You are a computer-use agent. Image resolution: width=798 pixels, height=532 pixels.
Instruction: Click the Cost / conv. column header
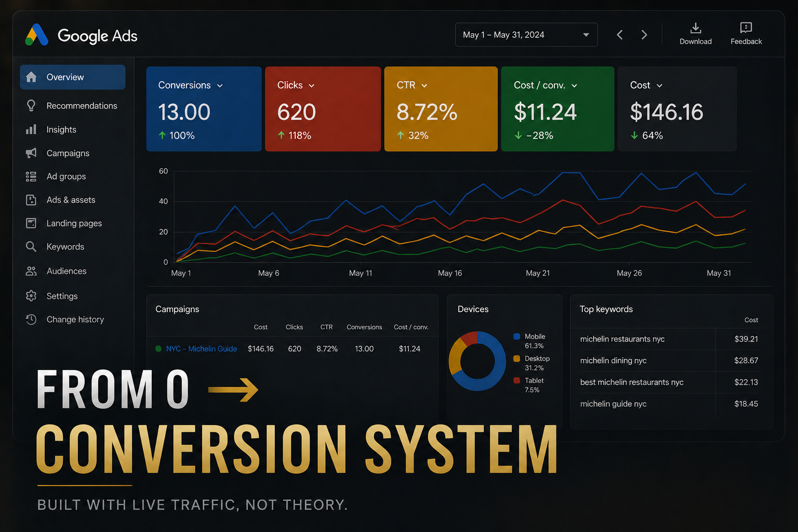tap(411, 327)
